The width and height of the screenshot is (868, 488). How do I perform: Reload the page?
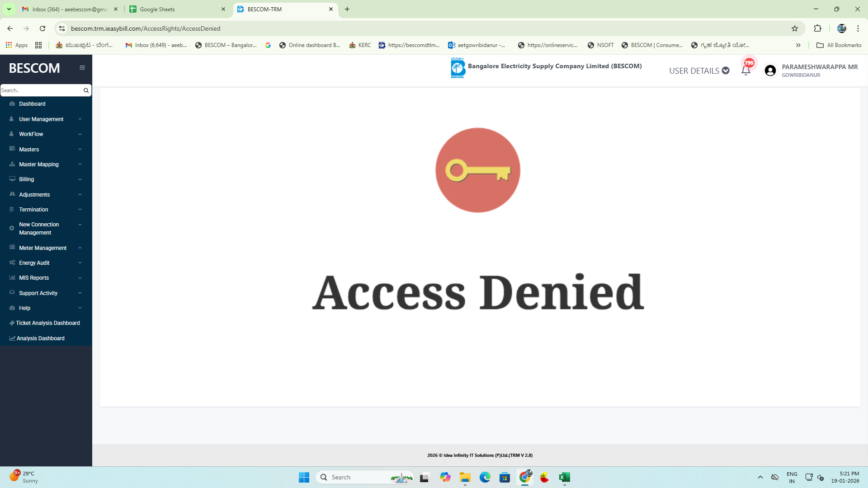[x=42, y=28]
